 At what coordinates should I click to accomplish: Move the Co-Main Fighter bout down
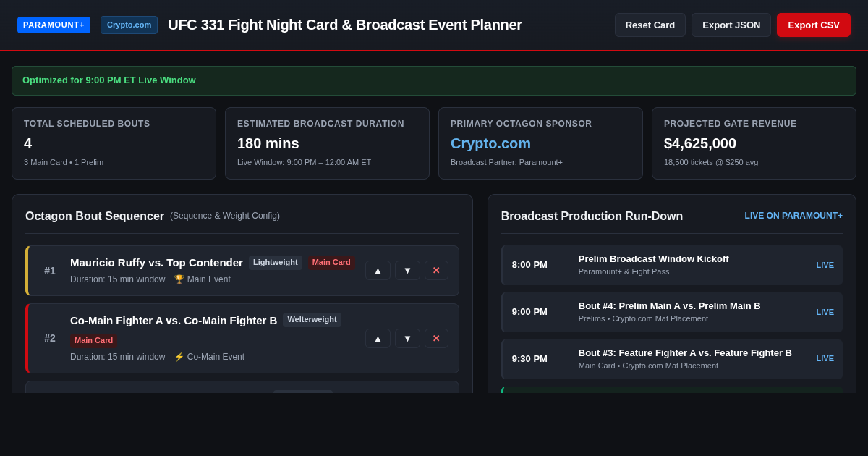click(407, 339)
